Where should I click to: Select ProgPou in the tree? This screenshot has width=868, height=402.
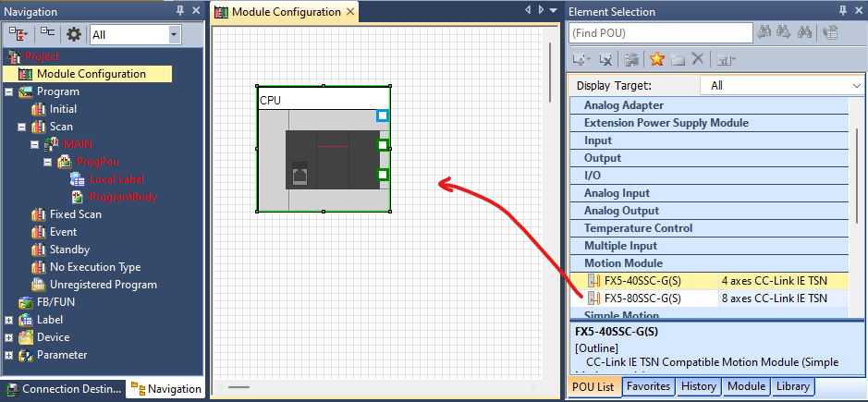97,162
